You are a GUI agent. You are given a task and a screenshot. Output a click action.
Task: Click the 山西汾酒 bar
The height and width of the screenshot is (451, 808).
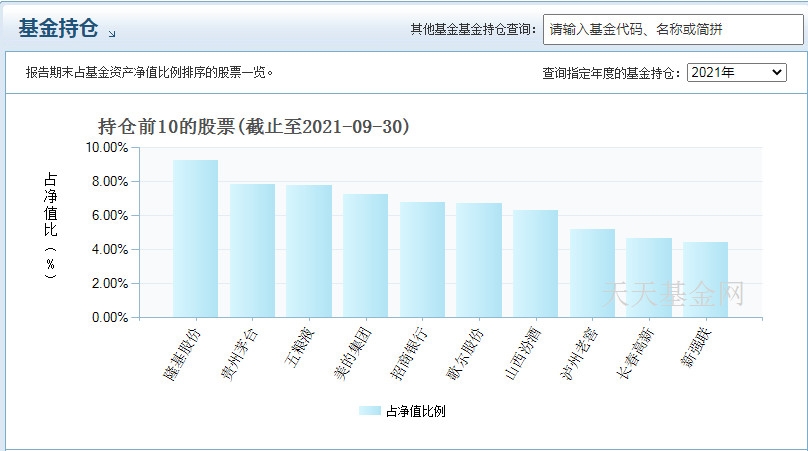click(x=535, y=264)
